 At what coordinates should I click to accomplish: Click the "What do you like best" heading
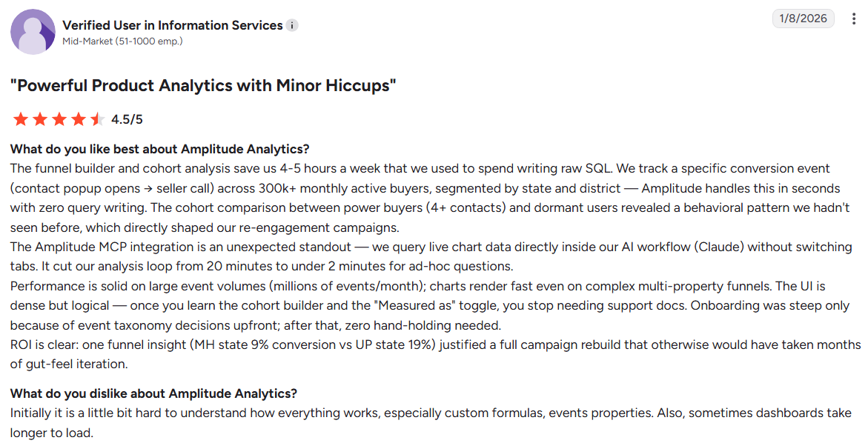point(159,149)
